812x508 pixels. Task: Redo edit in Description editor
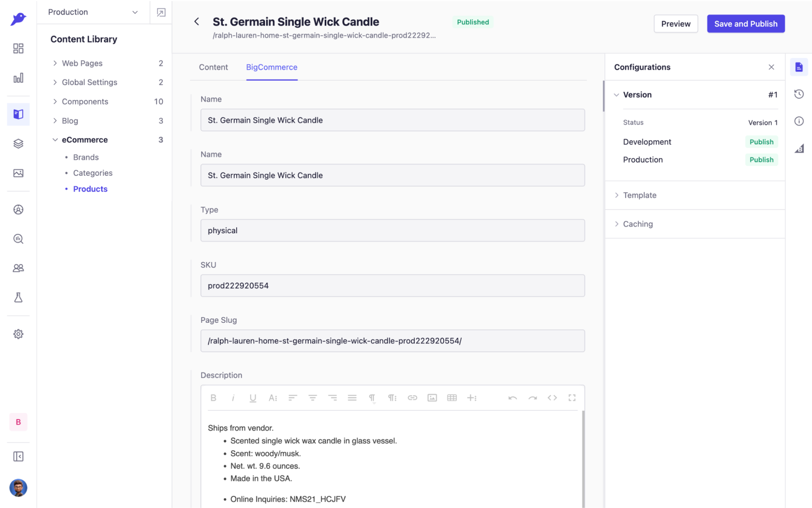(x=533, y=398)
